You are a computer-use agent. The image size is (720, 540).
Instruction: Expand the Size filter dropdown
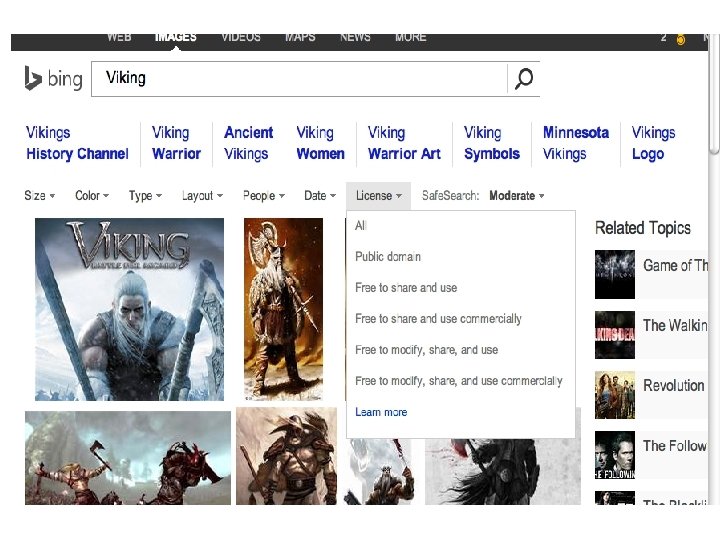pyautogui.click(x=39, y=196)
